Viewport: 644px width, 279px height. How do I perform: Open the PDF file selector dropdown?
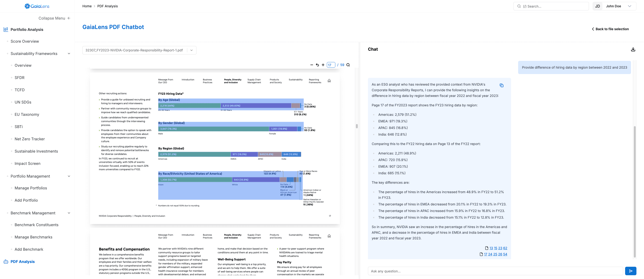(x=192, y=50)
